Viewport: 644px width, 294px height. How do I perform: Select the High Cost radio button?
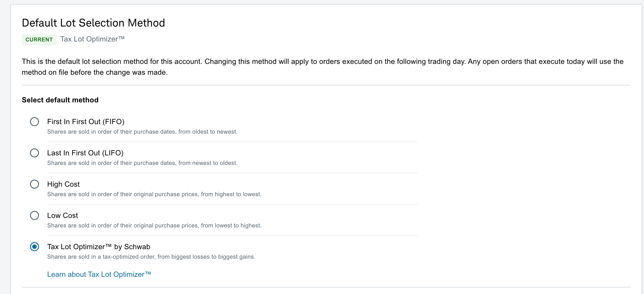34,184
